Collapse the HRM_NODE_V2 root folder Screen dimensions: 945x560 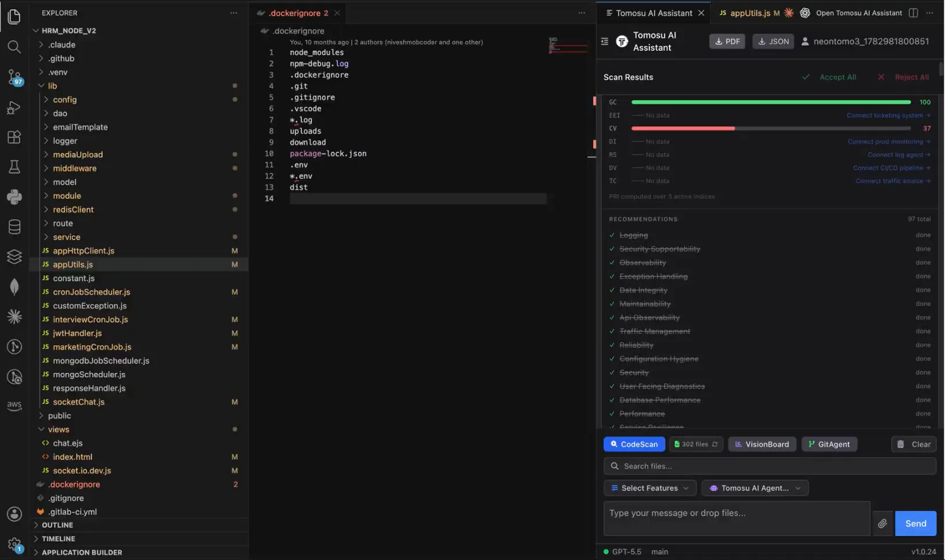click(x=36, y=31)
